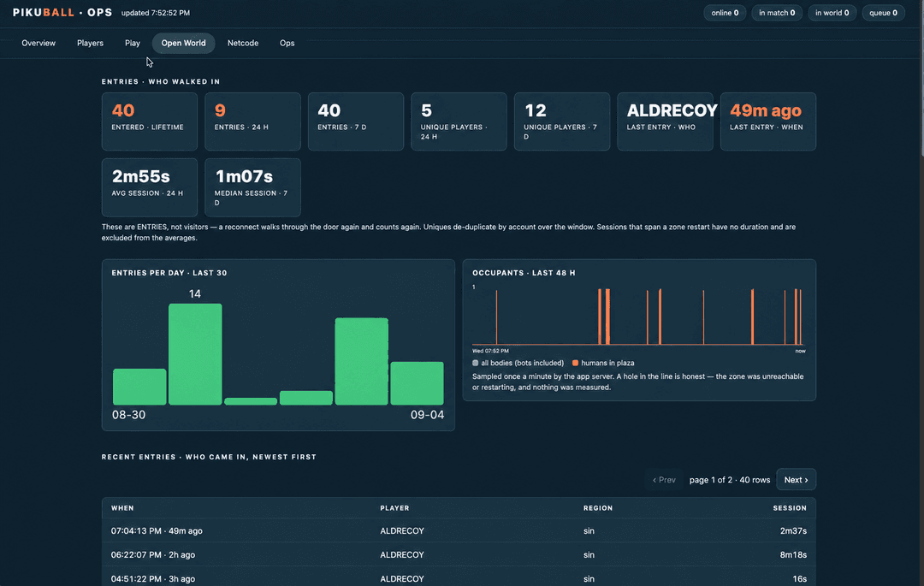
Task: Open the Overview tab
Action: pos(38,43)
